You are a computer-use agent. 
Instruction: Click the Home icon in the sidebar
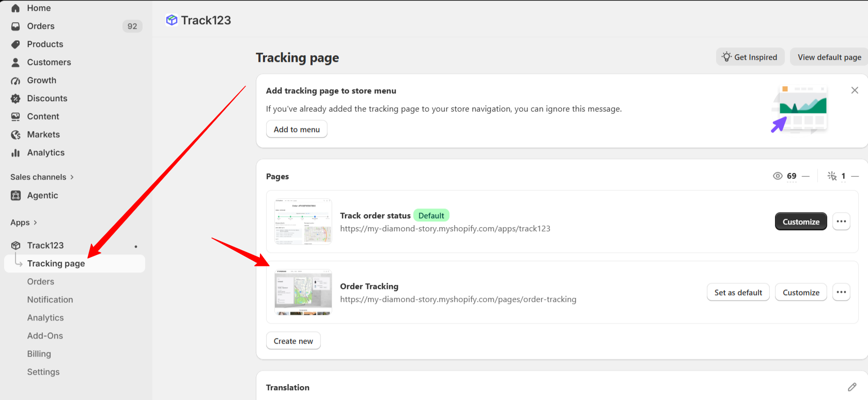click(16, 8)
